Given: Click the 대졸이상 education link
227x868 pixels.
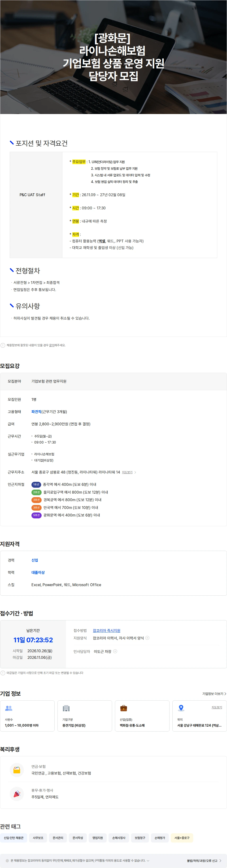Looking at the screenshot, I should (x=38, y=572).
